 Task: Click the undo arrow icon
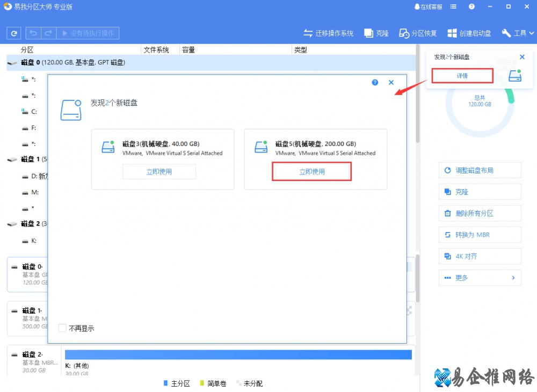34,33
